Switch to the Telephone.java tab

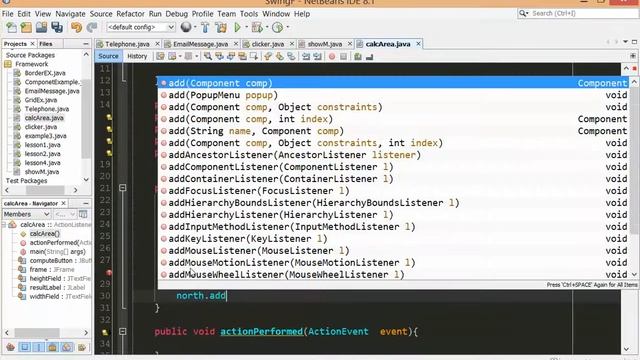click(x=127, y=44)
